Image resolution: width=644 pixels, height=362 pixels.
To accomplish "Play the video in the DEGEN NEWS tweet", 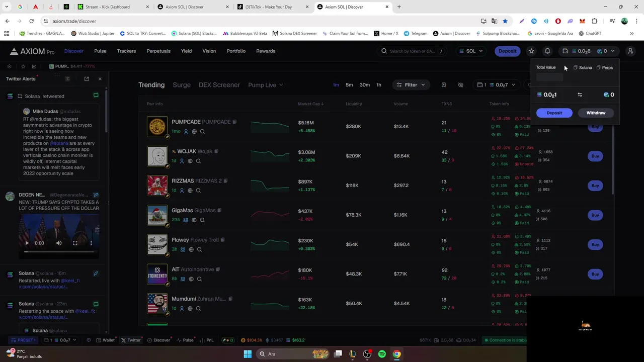I will tap(27, 243).
